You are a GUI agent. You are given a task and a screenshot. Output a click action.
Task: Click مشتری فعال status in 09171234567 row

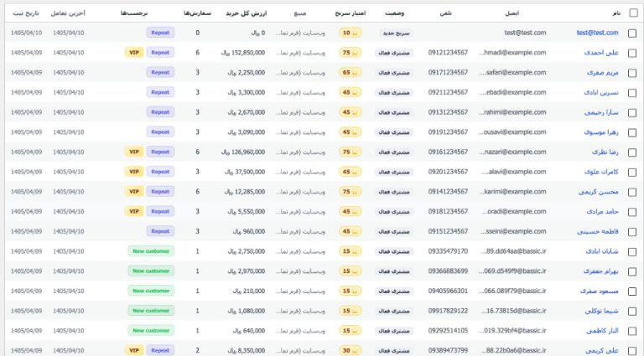[394, 73]
